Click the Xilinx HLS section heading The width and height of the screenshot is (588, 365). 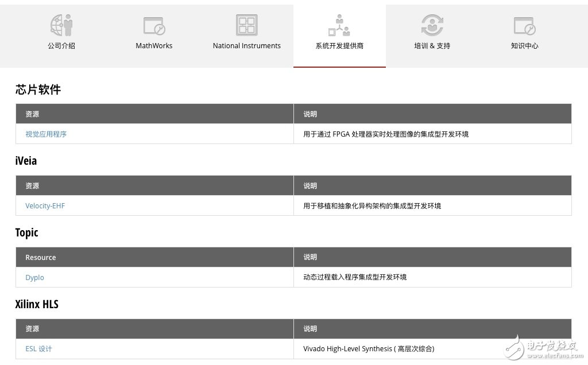tap(37, 304)
